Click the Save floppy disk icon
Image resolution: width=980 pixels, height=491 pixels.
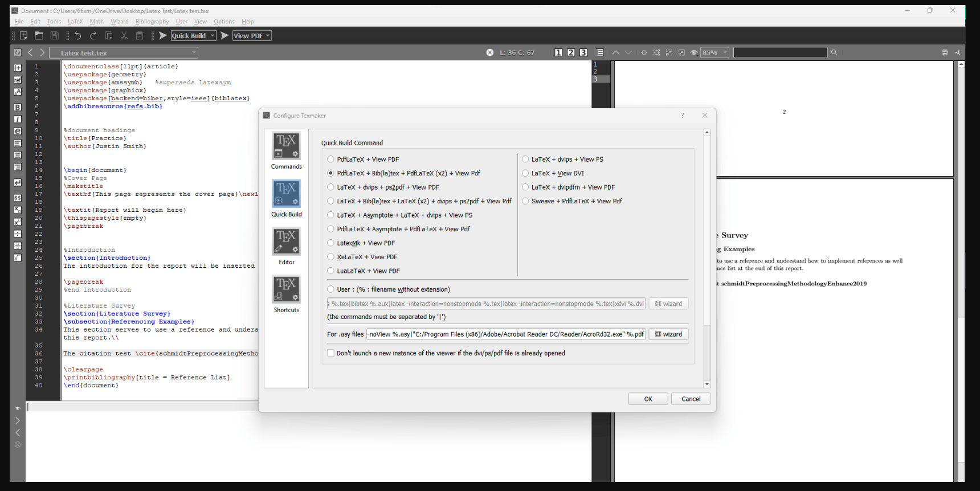pos(55,35)
